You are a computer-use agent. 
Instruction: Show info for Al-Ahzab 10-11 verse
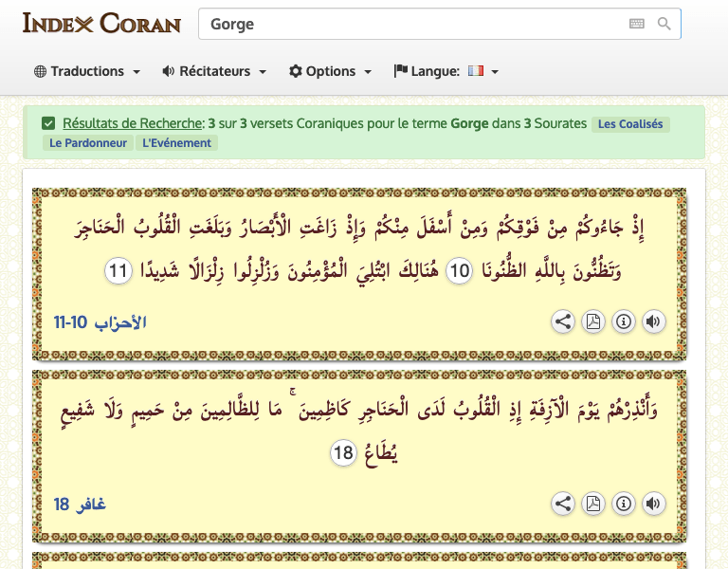tap(623, 321)
